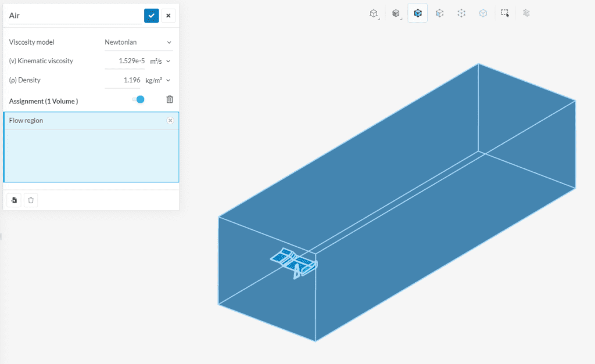Activate the faces selection mode icon

click(x=439, y=13)
